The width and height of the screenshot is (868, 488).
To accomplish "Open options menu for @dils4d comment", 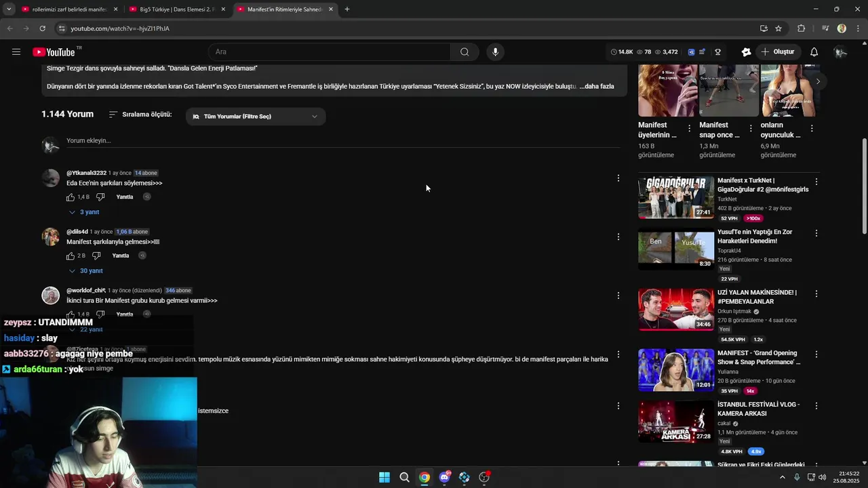I will coord(618,237).
